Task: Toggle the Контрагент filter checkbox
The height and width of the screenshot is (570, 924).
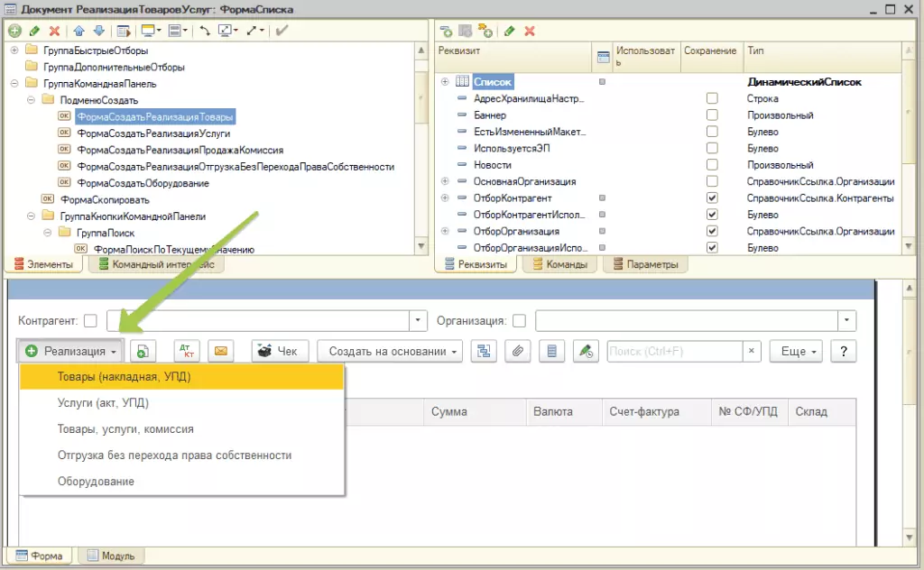Action: pyautogui.click(x=90, y=321)
